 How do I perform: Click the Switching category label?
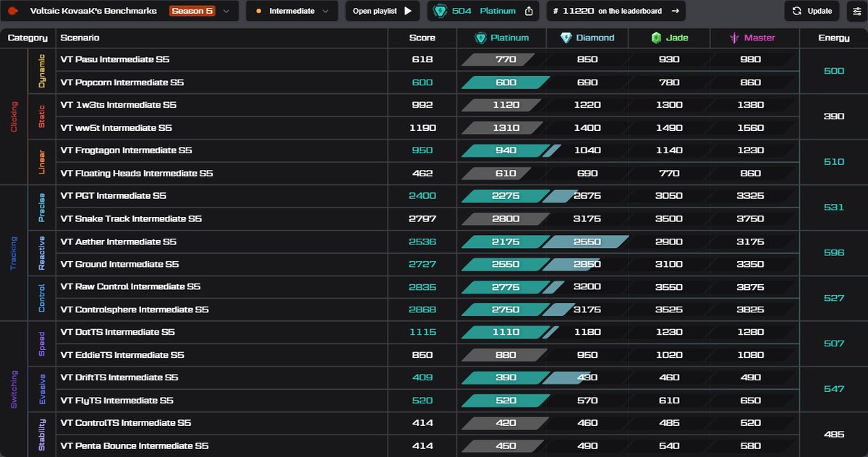pos(14,388)
